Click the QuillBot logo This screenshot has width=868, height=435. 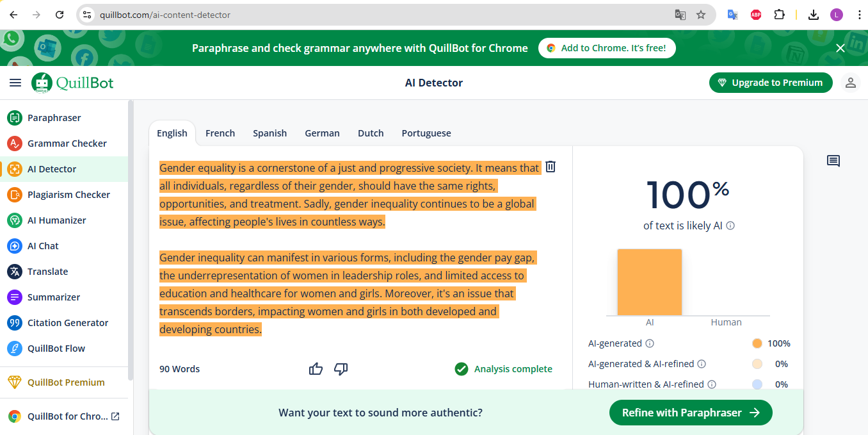click(72, 83)
